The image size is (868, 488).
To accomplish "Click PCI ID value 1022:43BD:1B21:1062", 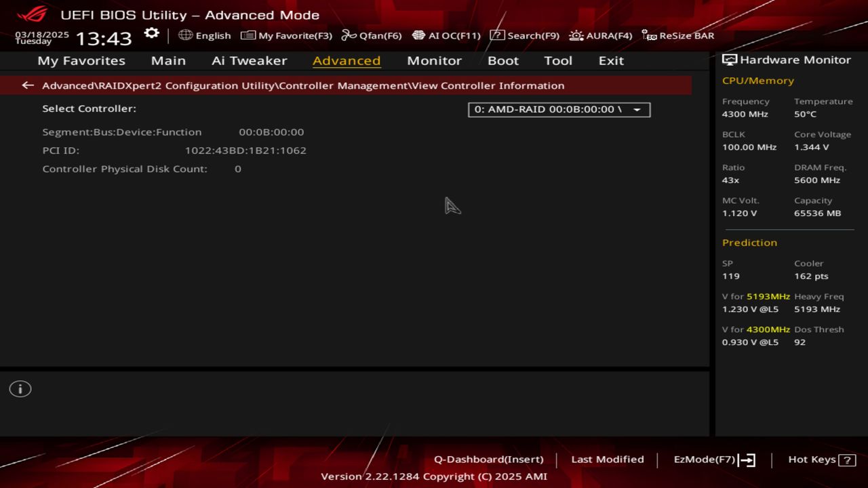I will 245,150.
